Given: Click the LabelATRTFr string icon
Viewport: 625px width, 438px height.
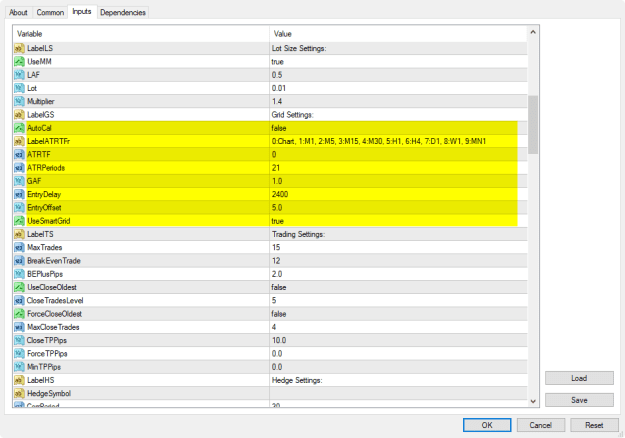Looking at the screenshot, I should click(19, 141).
